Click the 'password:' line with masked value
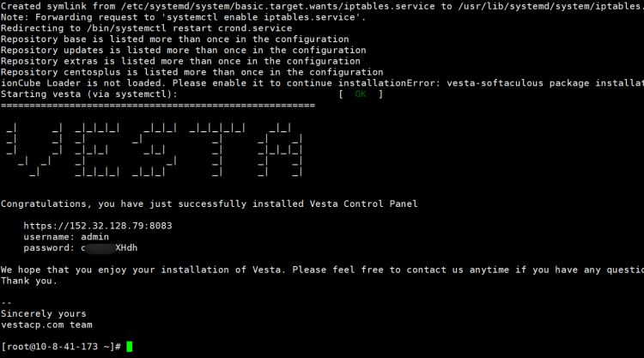Screen dimensions: 644x358 (x=81, y=248)
